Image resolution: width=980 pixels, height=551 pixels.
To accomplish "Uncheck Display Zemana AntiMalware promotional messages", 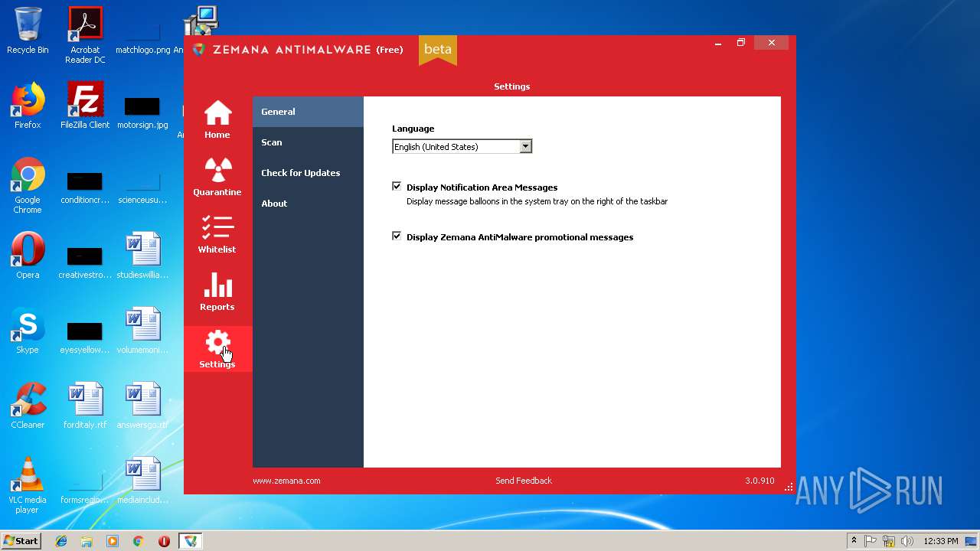I will (x=397, y=236).
